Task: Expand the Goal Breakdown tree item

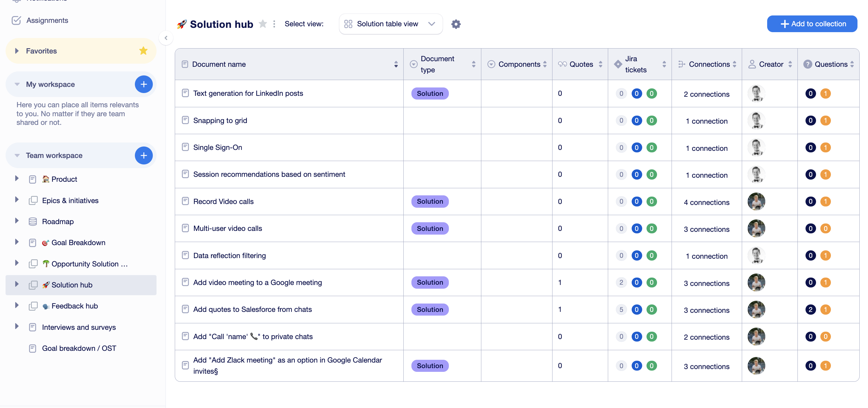Action: click(x=17, y=242)
